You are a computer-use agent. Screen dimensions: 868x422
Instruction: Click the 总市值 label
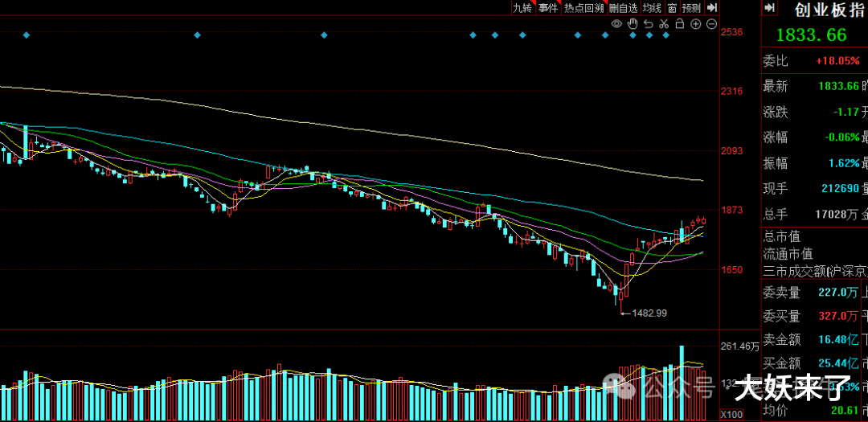coord(782,237)
